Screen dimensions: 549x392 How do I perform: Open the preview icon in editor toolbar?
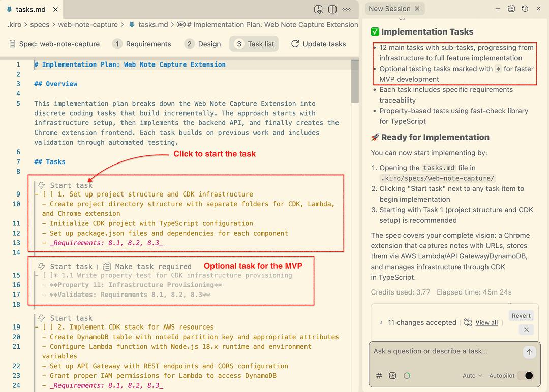318,10
